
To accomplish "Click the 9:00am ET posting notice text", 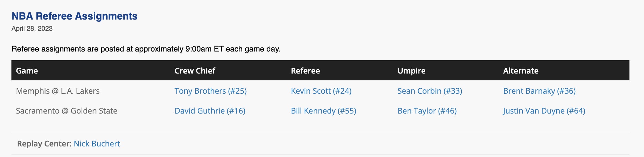I will click(146, 49).
